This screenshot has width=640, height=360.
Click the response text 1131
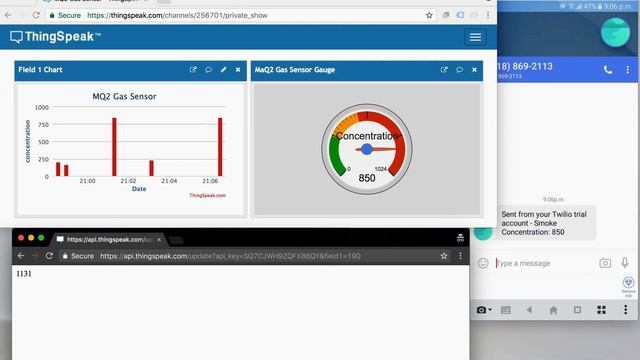point(24,274)
